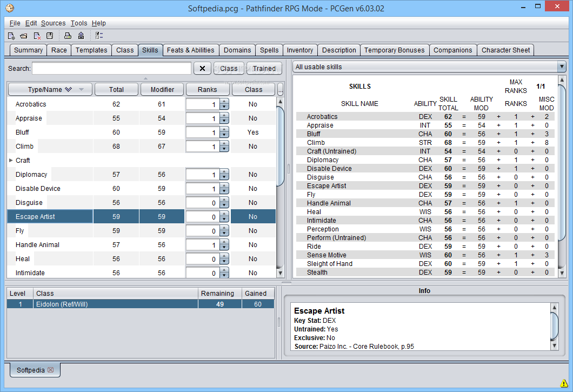The height and width of the screenshot is (392, 573).
Task: Increase Escape Artist ranks with spinner up
Action: [224, 214]
